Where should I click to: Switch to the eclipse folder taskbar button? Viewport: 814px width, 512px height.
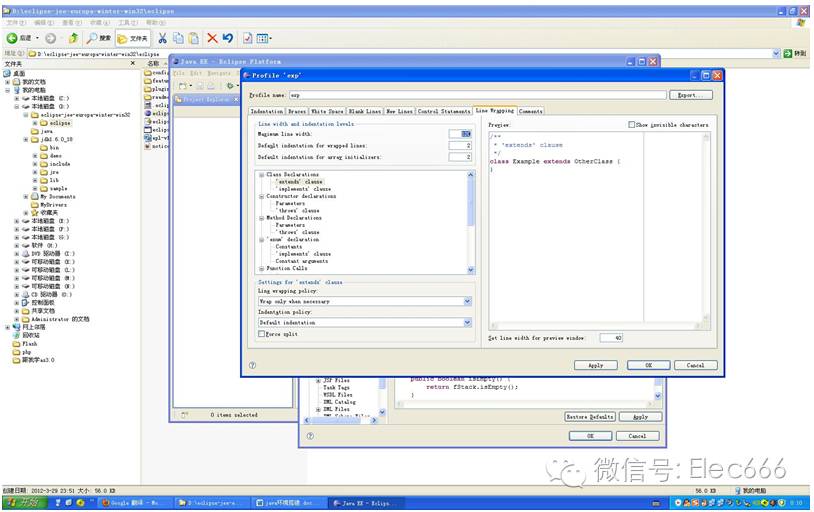click(210, 503)
